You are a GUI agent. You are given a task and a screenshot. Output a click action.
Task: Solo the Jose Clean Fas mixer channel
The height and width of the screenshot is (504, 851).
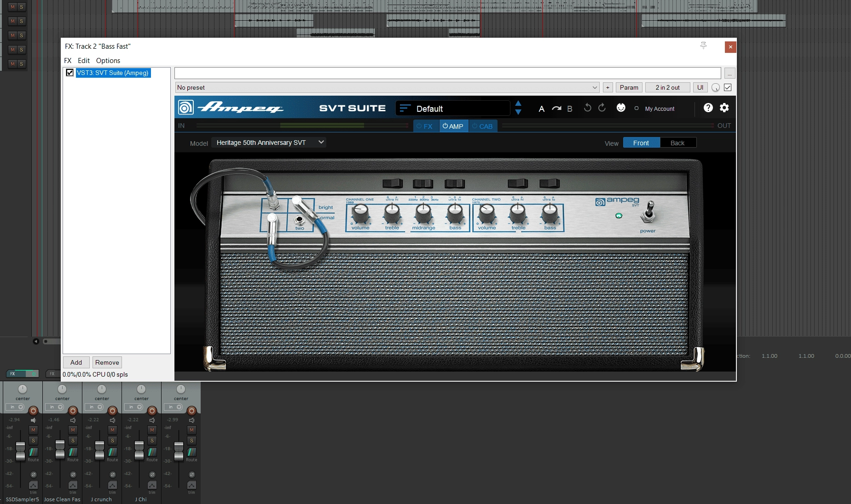pyautogui.click(x=73, y=441)
